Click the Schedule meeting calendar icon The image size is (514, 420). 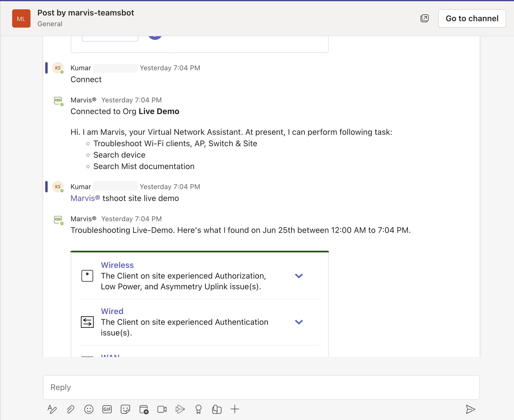(144, 409)
